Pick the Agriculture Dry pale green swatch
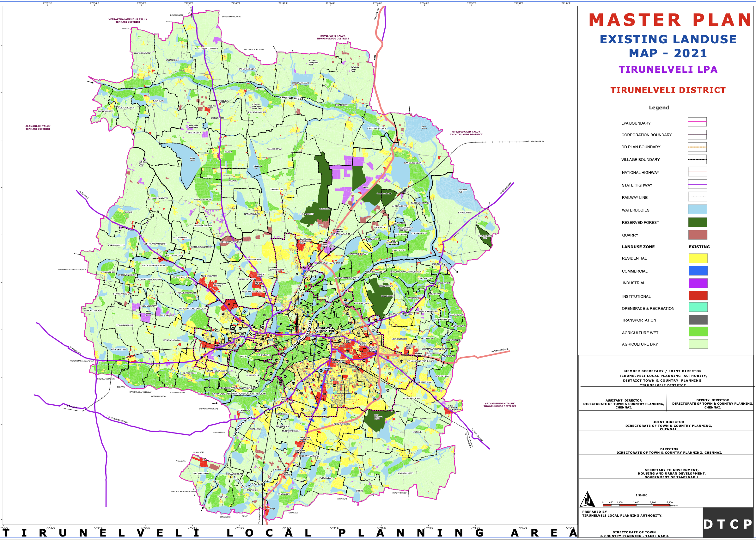The image size is (756, 540). (x=698, y=344)
